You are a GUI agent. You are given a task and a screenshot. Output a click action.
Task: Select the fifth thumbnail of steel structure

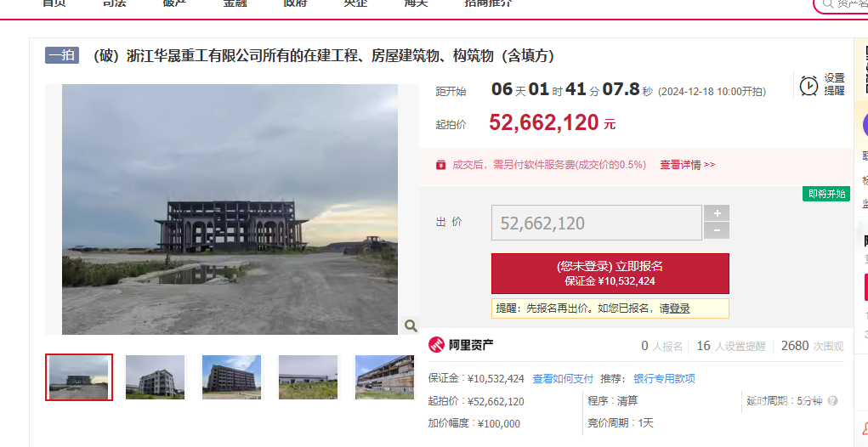(x=384, y=377)
